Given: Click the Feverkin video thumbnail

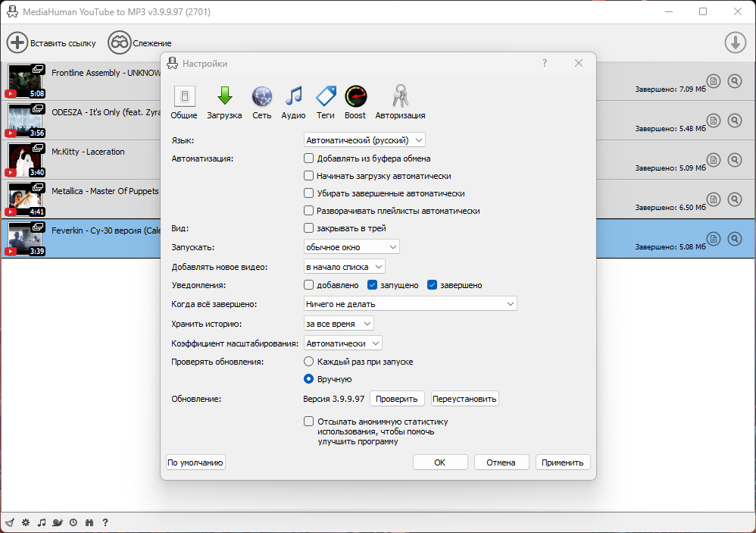Looking at the screenshot, I should click(x=25, y=239).
